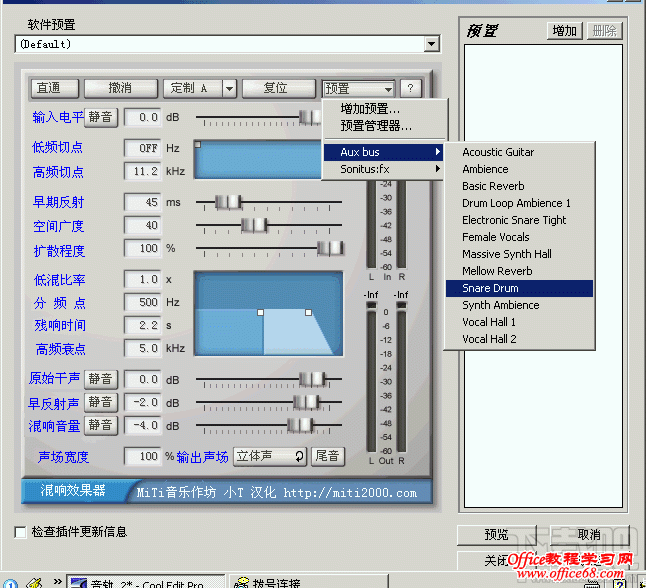The width and height of the screenshot is (646, 588).
Task: Click the 复位 reset button
Action: click(279, 88)
